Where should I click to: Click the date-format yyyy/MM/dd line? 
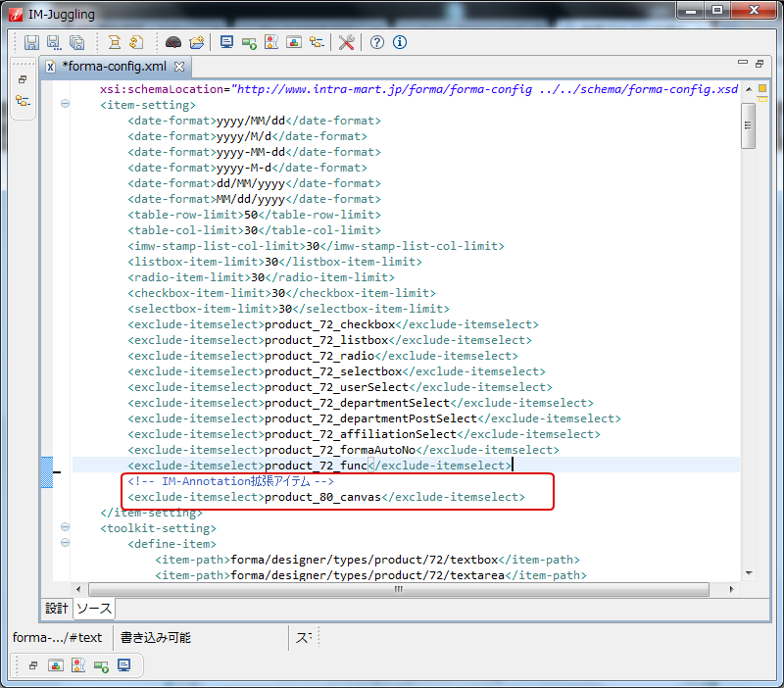click(254, 121)
